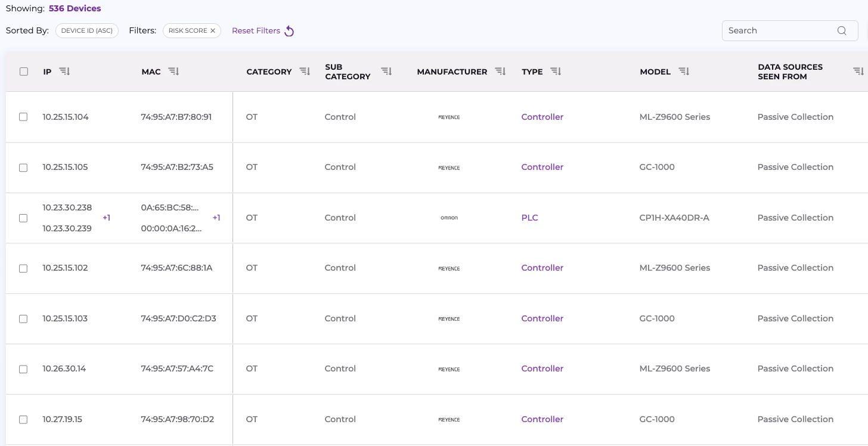Check the box for device 10.25.15.104
Viewport: 868px width, 446px height.
(x=23, y=117)
